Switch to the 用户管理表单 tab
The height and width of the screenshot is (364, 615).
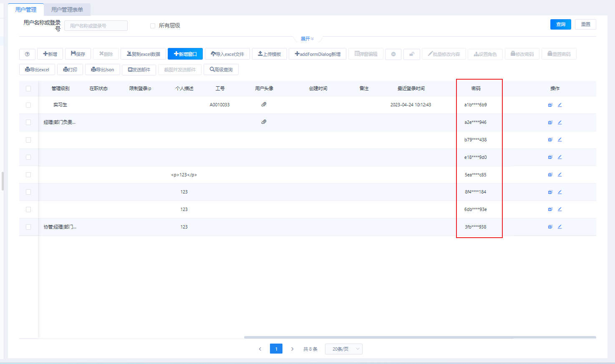coord(67,10)
